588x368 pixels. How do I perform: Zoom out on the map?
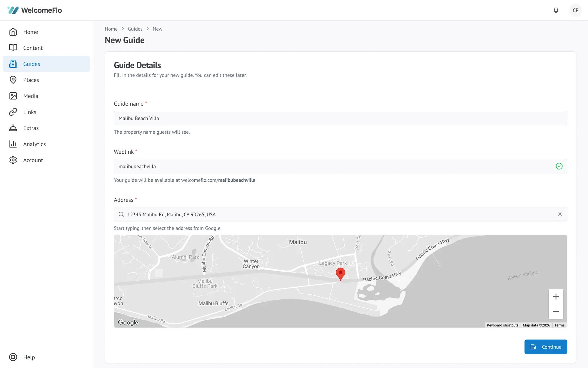[556, 311]
